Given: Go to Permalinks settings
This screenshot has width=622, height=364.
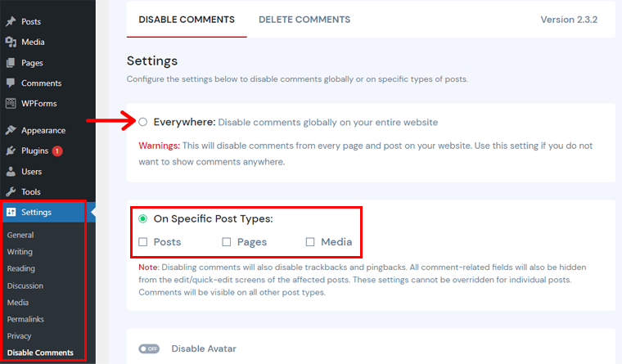Looking at the screenshot, I should click(25, 319).
